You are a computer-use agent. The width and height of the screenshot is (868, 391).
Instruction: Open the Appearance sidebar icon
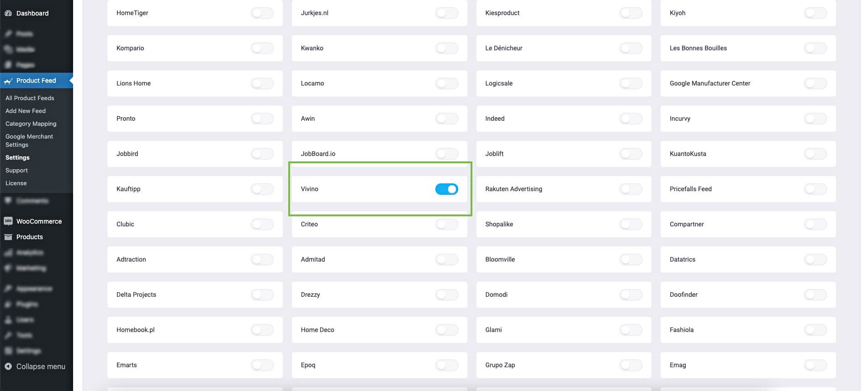click(8, 289)
